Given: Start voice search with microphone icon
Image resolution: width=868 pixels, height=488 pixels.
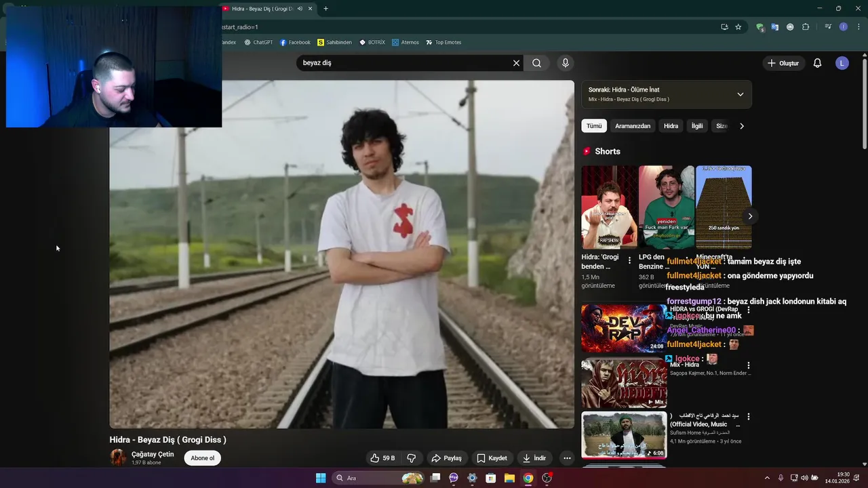Looking at the screenshot, I should pyautogui.click(x=566, y=63).
